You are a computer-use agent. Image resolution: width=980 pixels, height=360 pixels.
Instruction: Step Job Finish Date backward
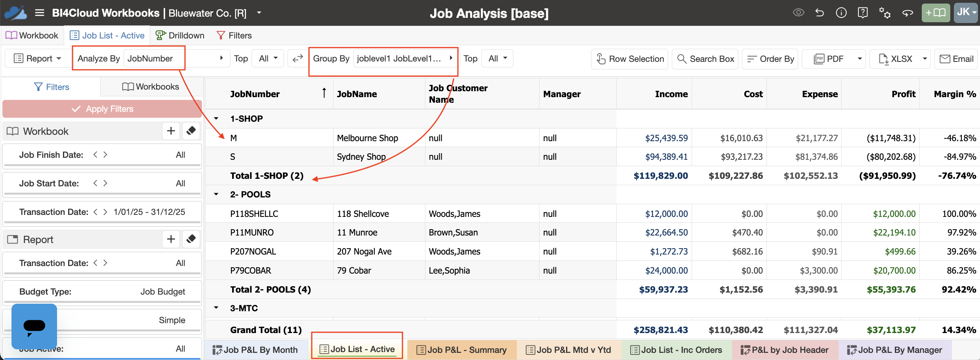95,155
